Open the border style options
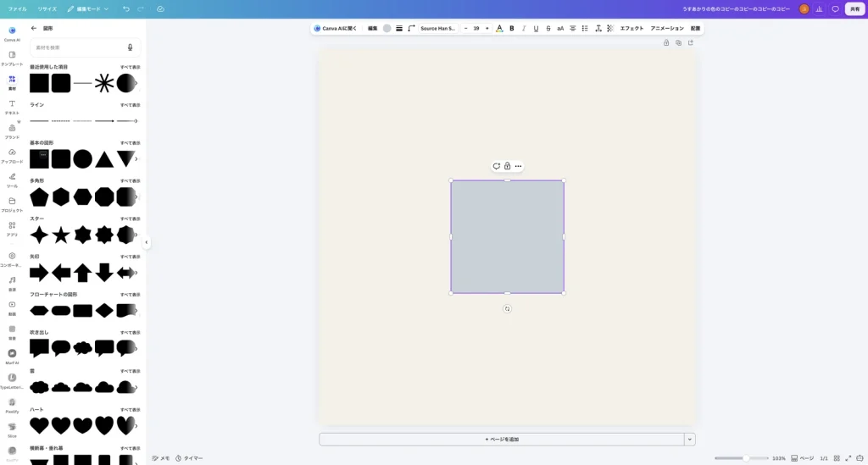Viewport: 868px width, 465px height. pos(399,28)
